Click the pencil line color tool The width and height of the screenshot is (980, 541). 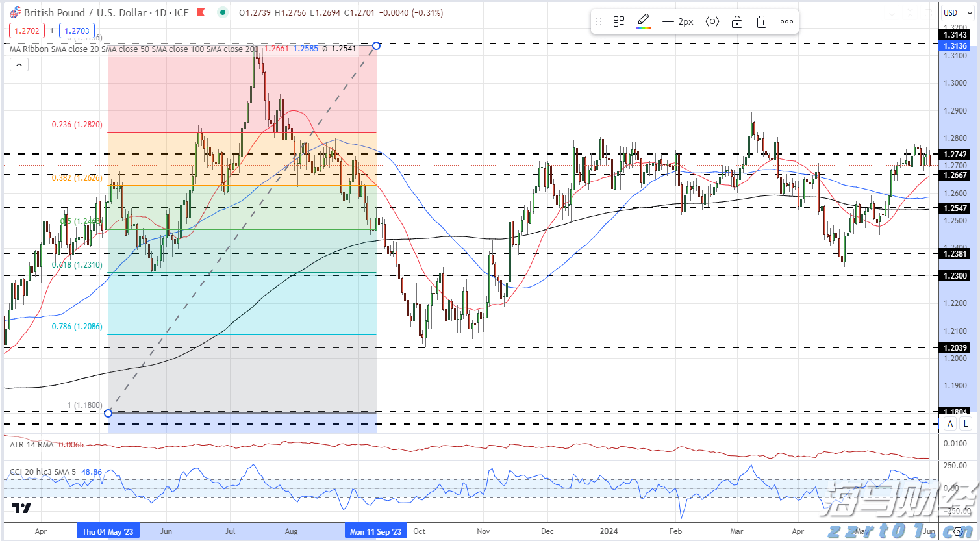pyautogui.click(x=644, y=21)
